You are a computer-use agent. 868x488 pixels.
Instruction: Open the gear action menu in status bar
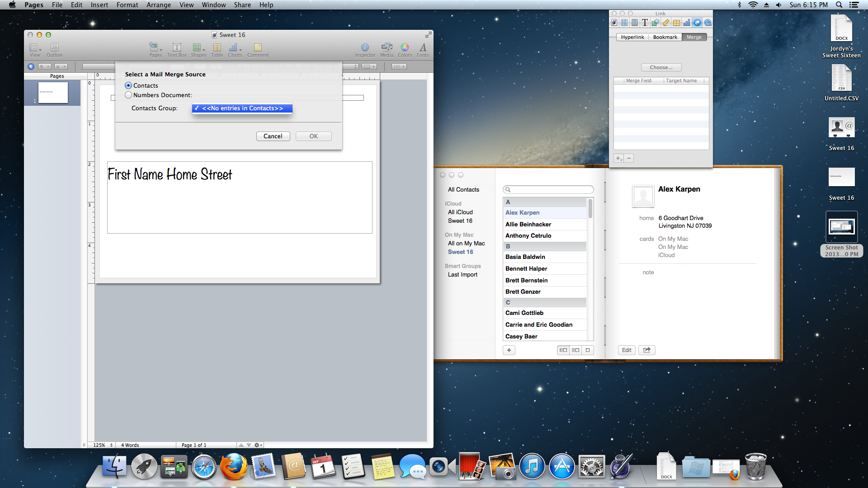[x=258, y=445]
